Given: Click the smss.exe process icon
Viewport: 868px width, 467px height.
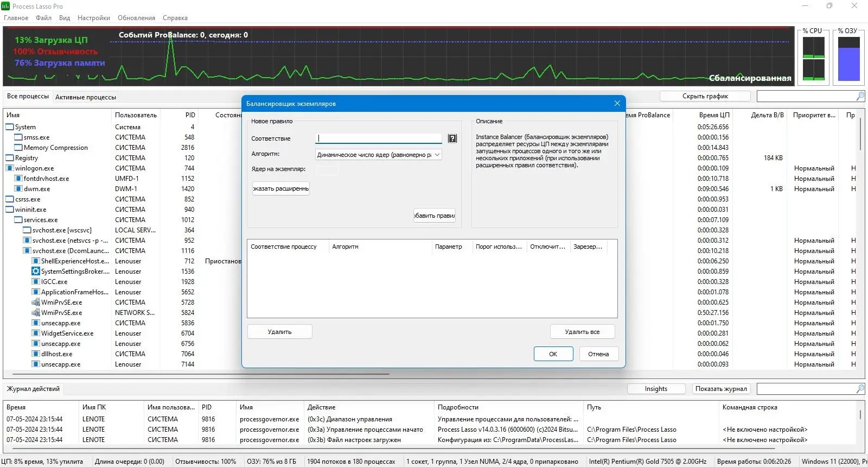Looking at the screenshot, I should 18,137.
